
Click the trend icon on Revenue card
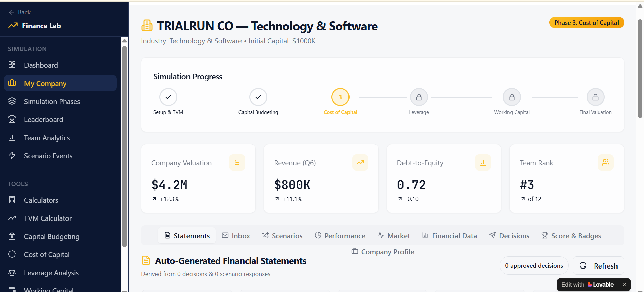[360, 163]
